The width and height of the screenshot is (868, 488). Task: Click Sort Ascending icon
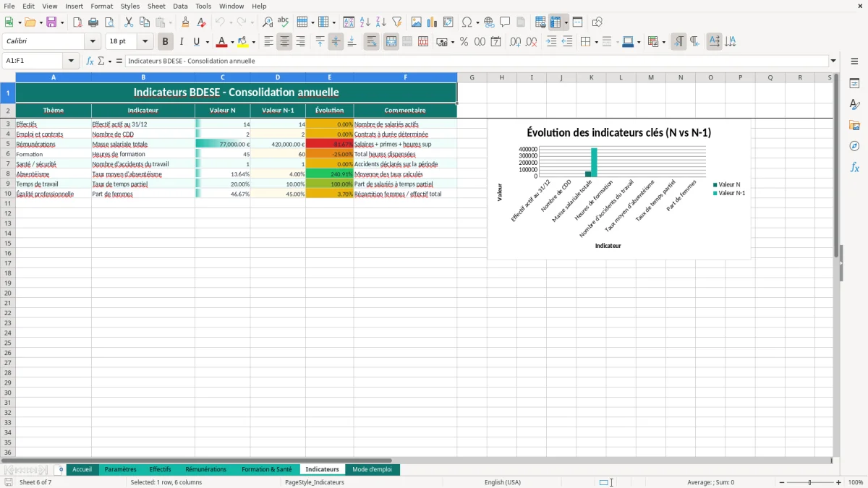pyautogui.click(x=365, y=22)
